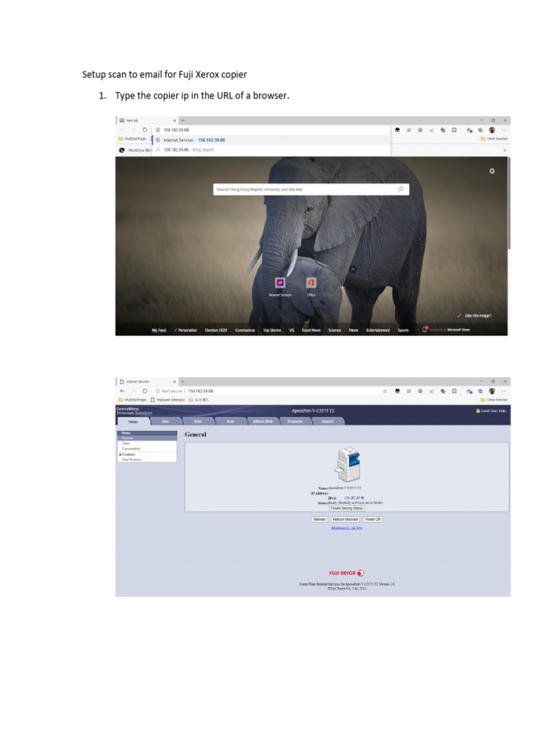560x747 pixels.
Task: Open the Status tab in Internet Services
Action: point(133,421)
